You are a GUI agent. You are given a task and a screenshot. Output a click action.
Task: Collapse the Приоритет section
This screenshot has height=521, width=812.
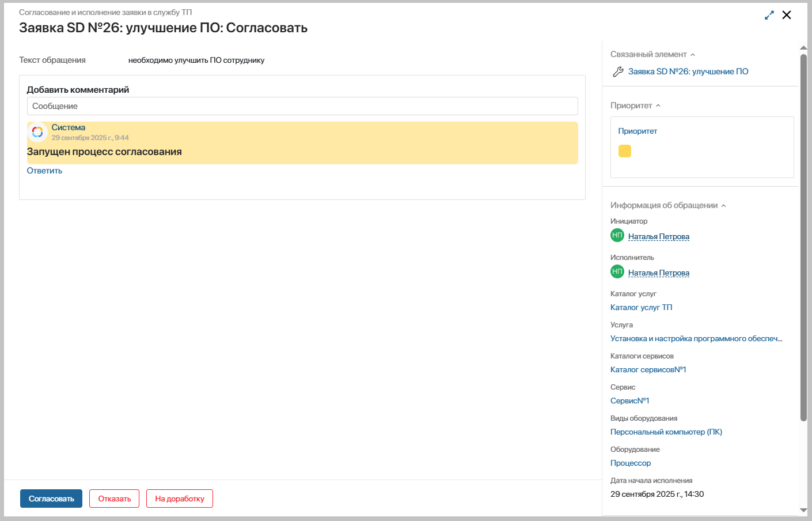[x=658, y=106]
